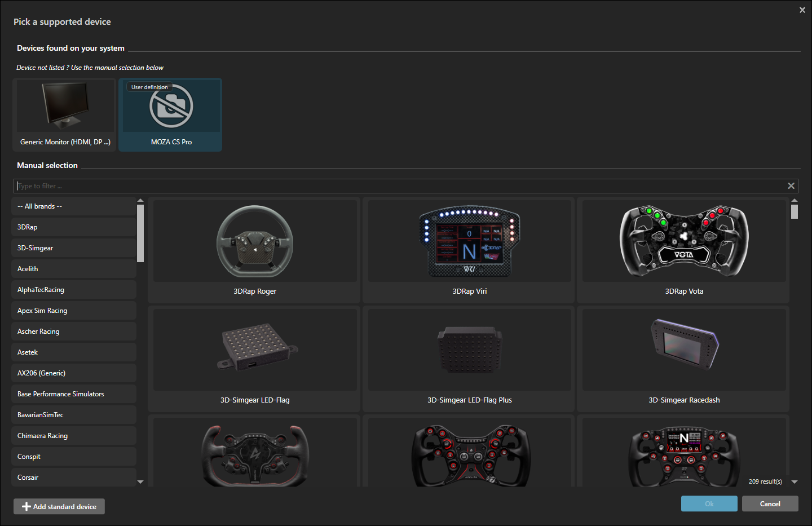812x526 pixels.
Task: Click Add standard device button
Action: (x=59, y=506)
